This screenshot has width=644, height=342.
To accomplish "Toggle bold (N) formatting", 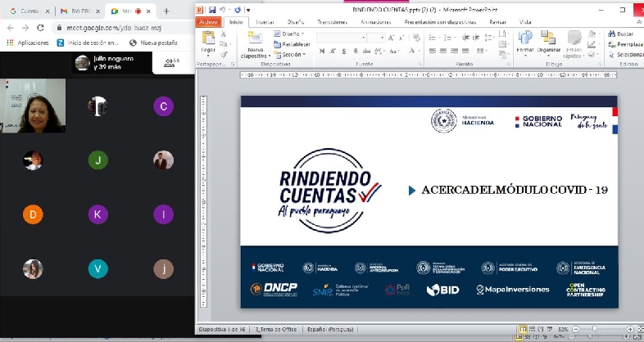I will (322, 51).
